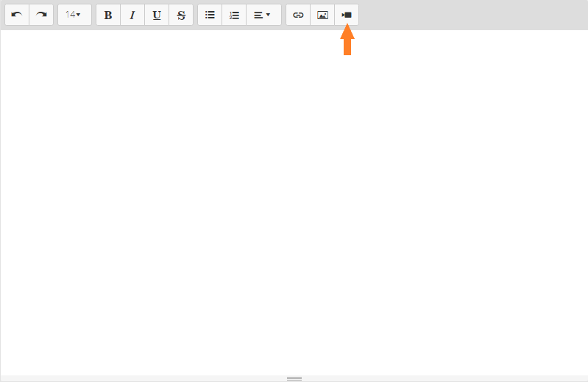
Task: Insert a video with the camera icon
Action: [x=347, y=15]
